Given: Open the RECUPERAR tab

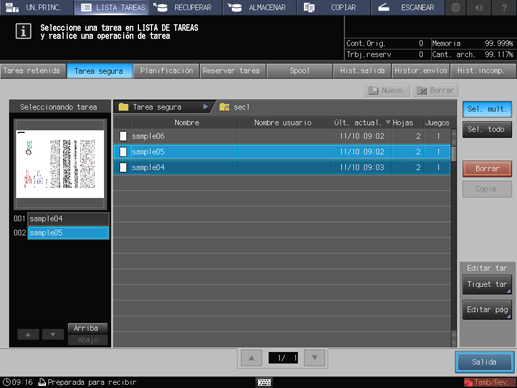Looking at the screenshot, I should pyautogui.click(x=186, y=7).
